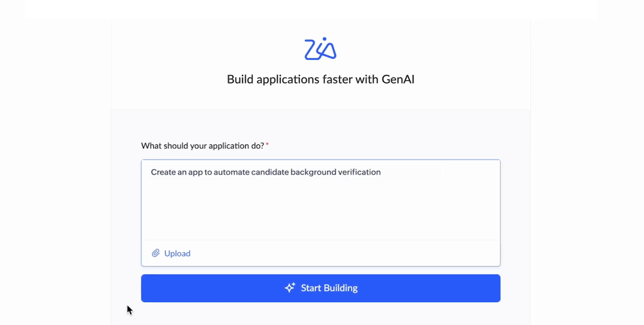Click the attachment icon beside Upload
The height and width of the screenshot is (325, 644).
pyautogui.click(x=155, y=253)
